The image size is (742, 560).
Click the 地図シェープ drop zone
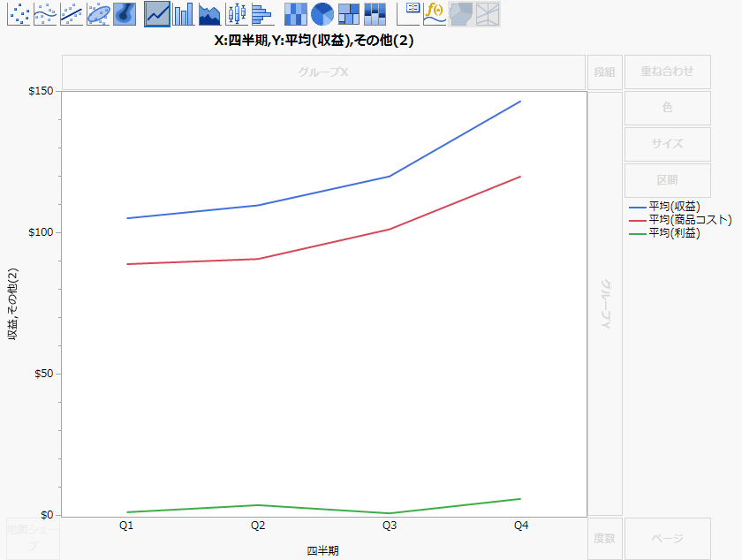(34, 538)
